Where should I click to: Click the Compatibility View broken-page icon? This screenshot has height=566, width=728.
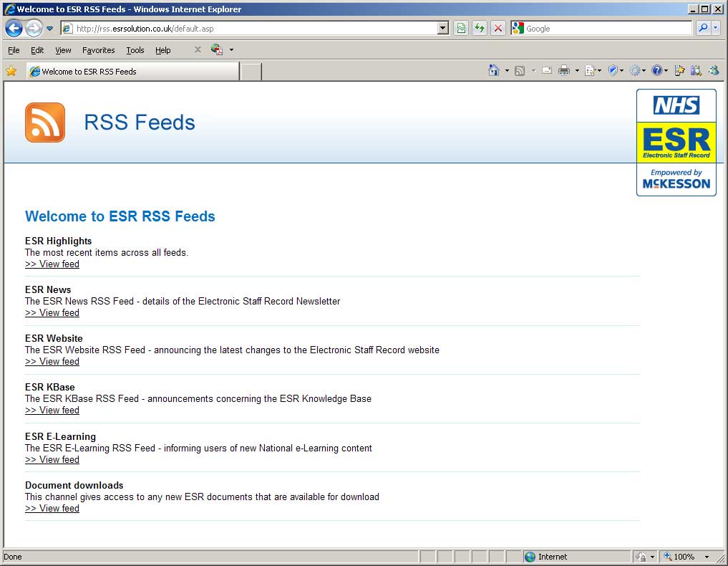point(461,29)
